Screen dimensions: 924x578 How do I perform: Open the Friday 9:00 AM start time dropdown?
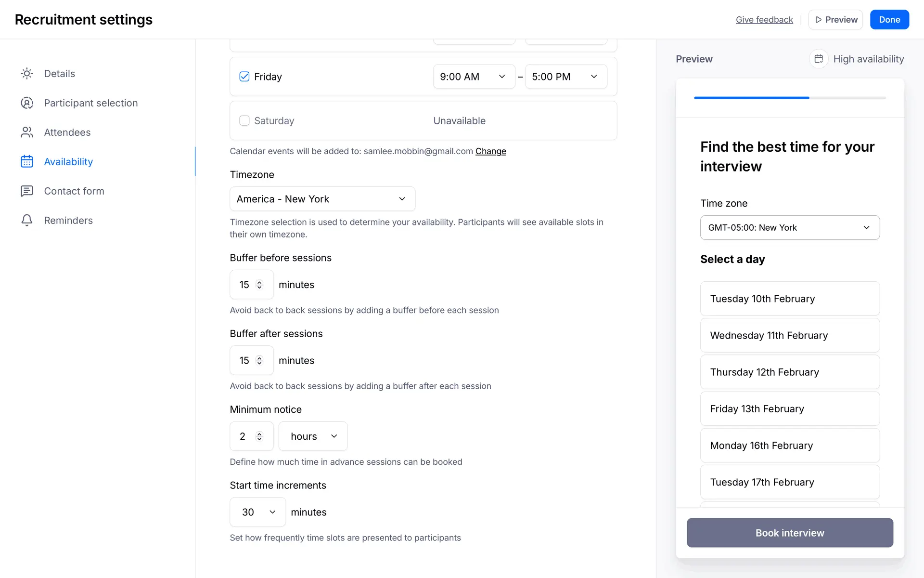[474, 77]
